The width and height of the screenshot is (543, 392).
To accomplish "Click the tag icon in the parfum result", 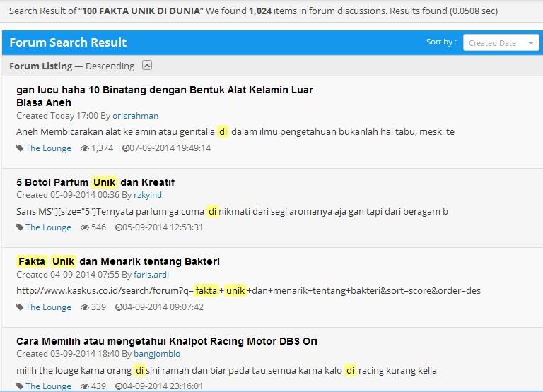I will [20, 227].
